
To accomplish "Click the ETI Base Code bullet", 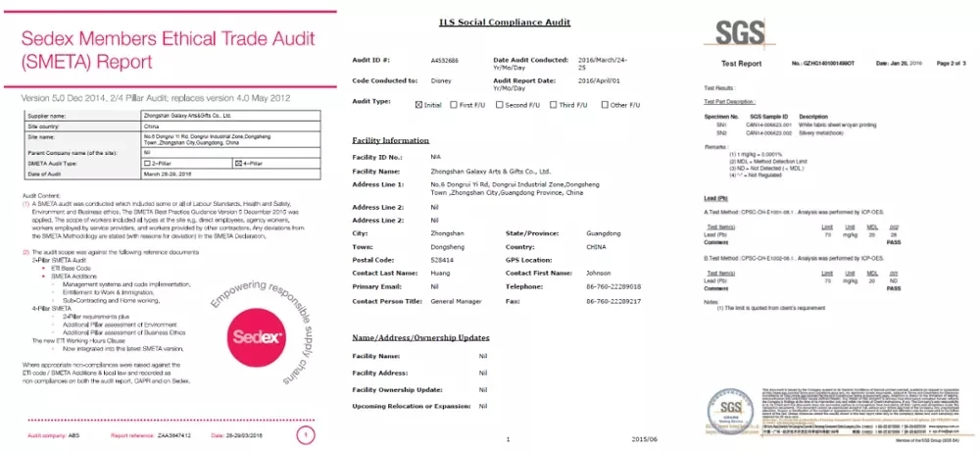I will [70, 268].
